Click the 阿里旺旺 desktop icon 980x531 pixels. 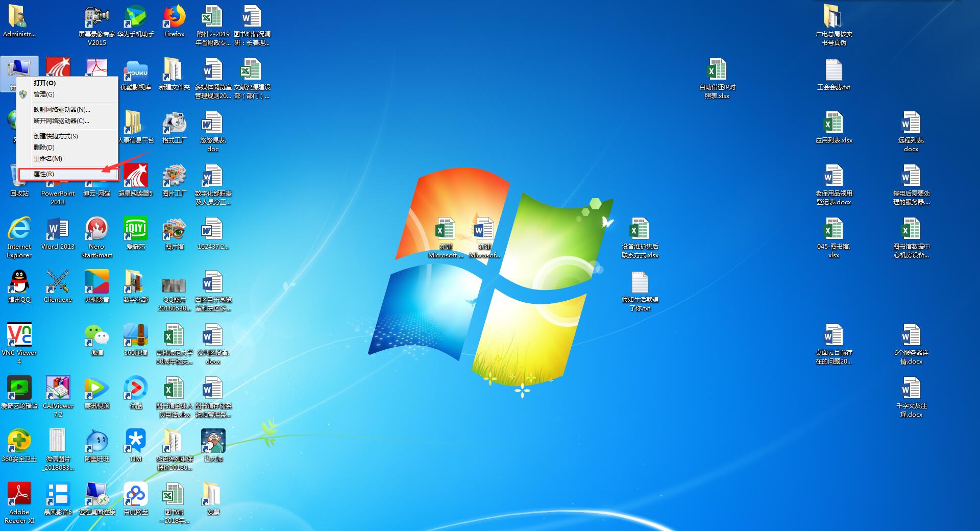[97, 446]
